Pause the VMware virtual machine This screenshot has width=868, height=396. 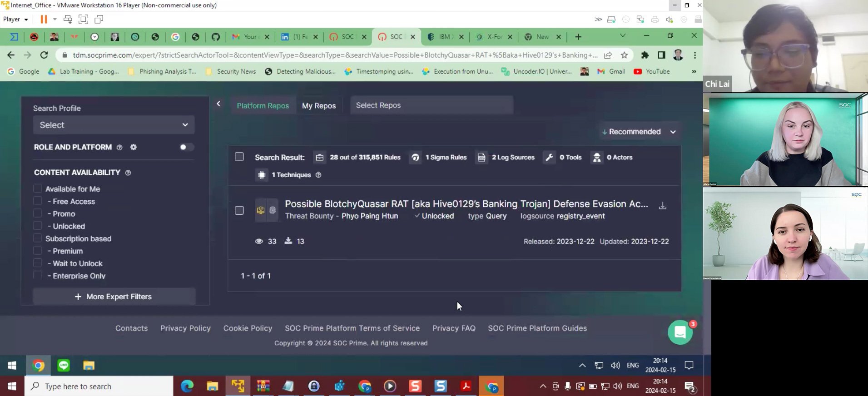coord(44,19)
